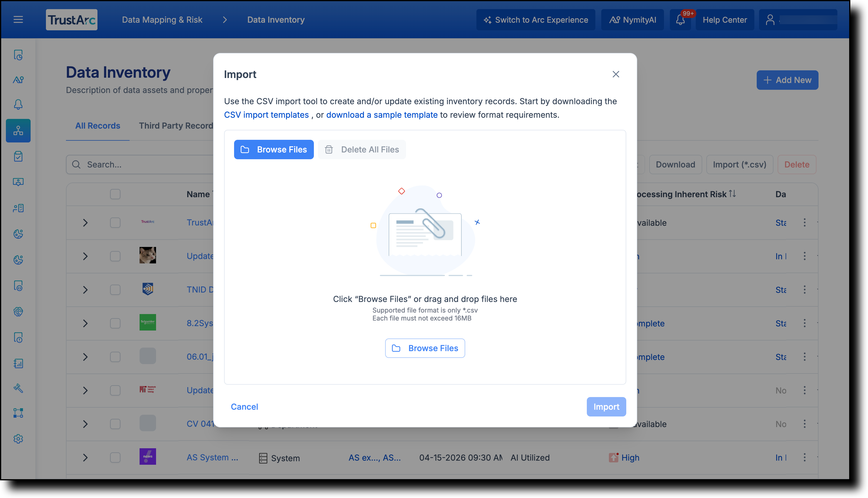This screenshot has width=868, height=498.
Task: Click the TrustArc logo
Action: 72,19
